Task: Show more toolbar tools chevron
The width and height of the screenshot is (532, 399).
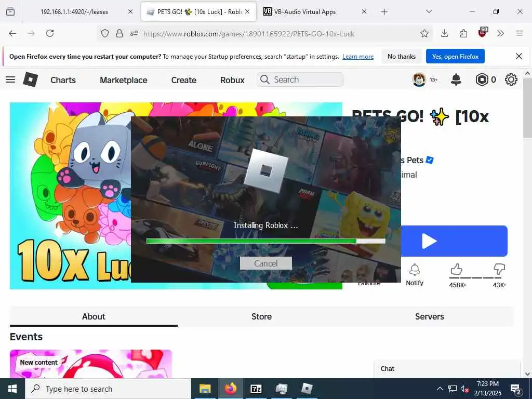Action: coord(500,33)
